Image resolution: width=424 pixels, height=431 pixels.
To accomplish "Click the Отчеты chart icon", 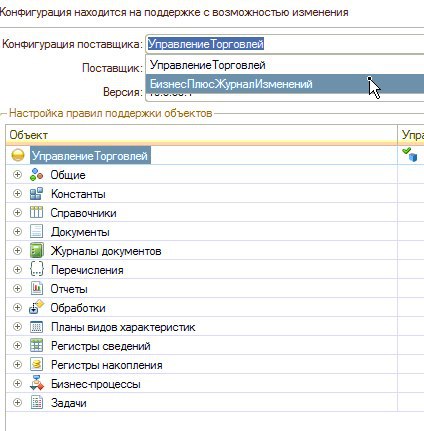I will pos(36,288).
